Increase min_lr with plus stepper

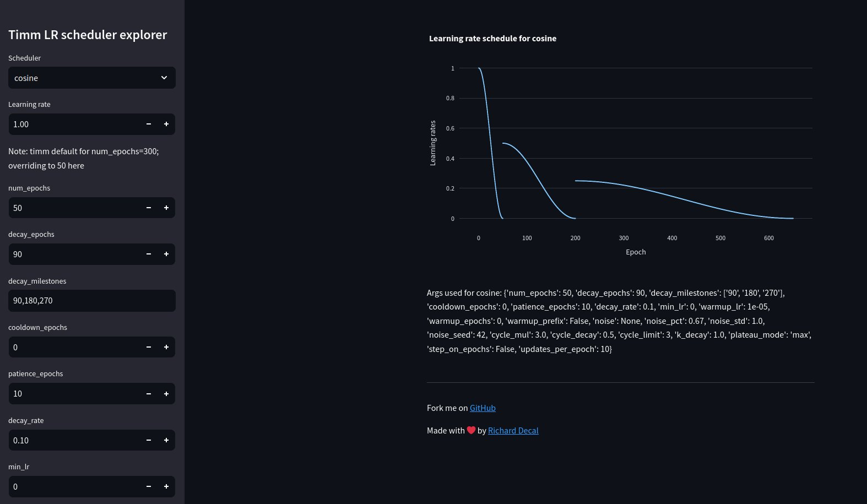click(166, 487)
